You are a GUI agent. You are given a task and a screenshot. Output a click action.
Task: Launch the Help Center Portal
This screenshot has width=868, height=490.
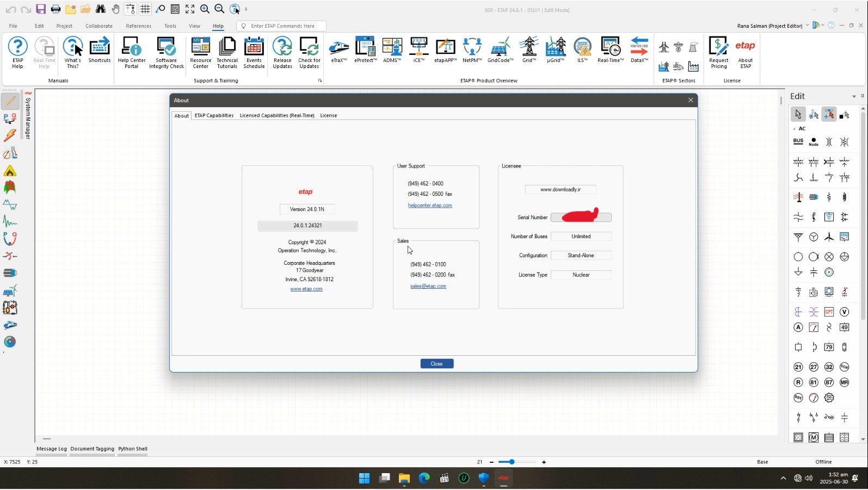pos(131,53)
